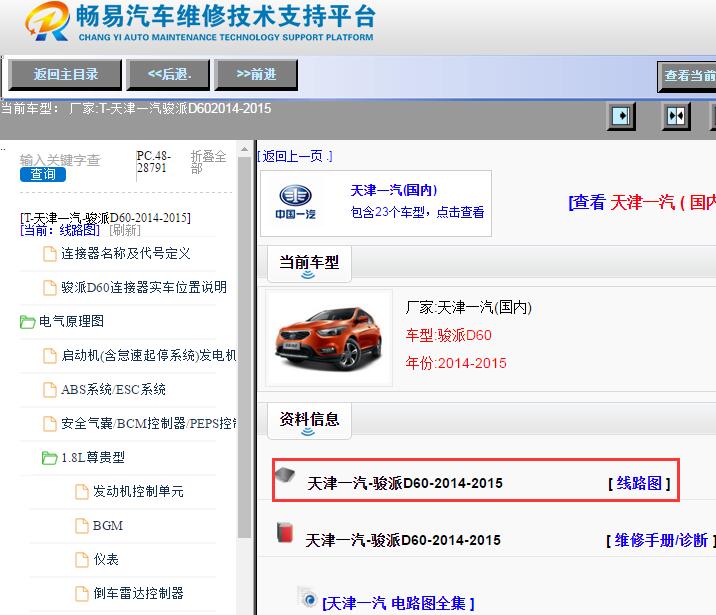Click document icon beside 启动机 item

pyautogui.click(x=50, y=356)
